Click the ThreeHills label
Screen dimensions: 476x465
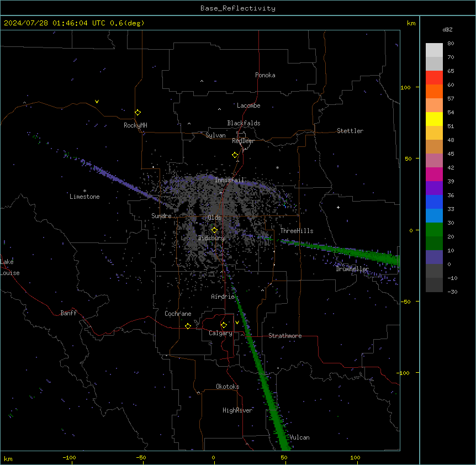click(297, 231)
